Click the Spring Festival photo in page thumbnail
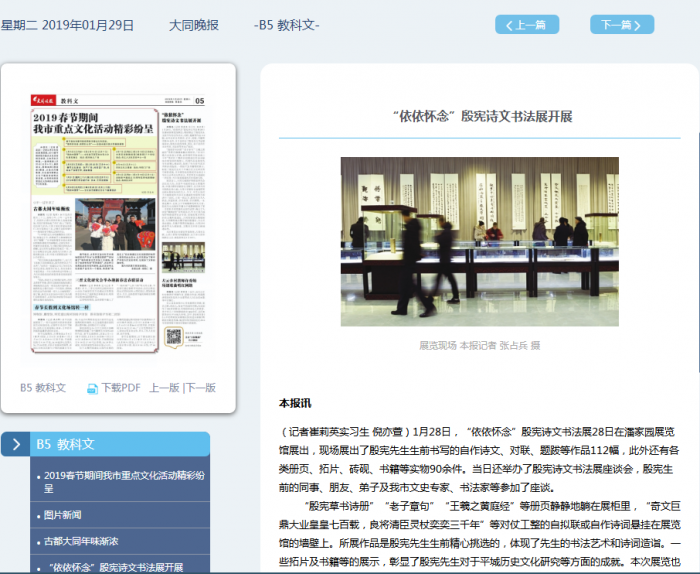The height and width of the screenshot is (574, 700). 115,224
